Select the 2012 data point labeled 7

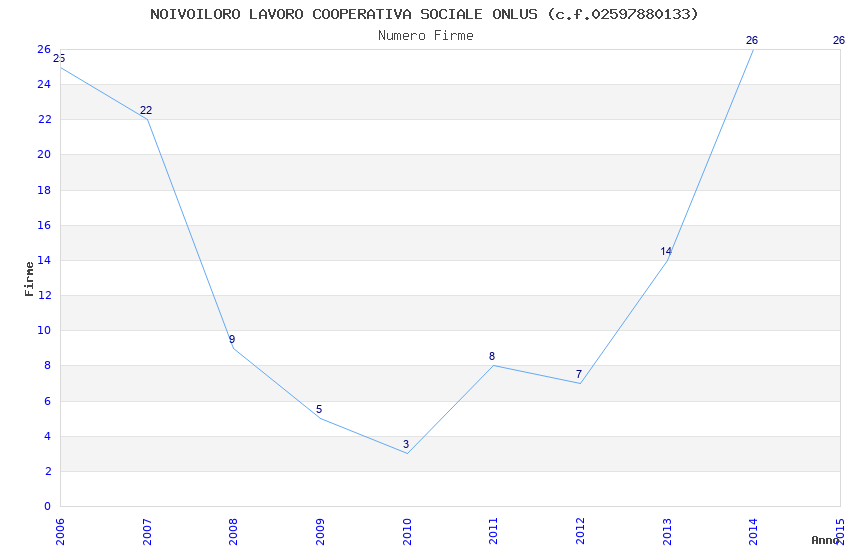click(580, 383)
